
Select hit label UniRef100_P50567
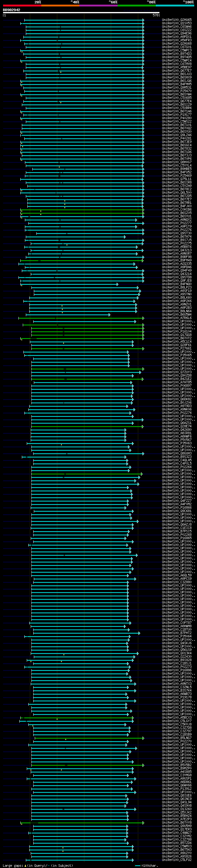177,440
